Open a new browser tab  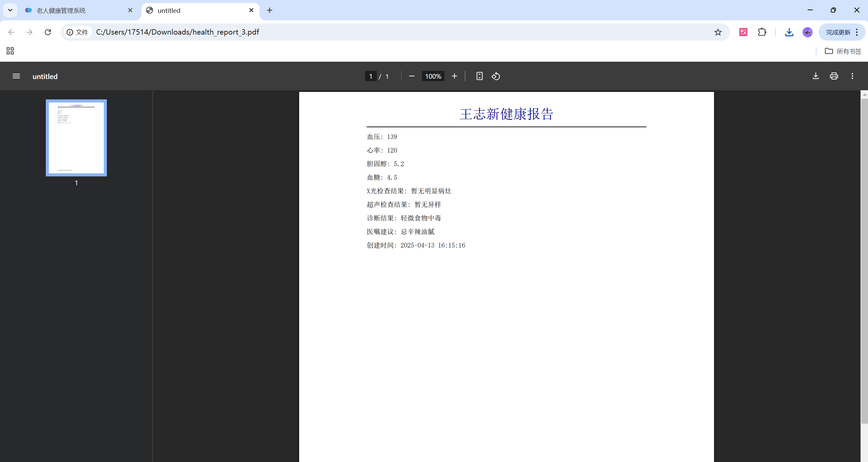(x=269, y=10)
